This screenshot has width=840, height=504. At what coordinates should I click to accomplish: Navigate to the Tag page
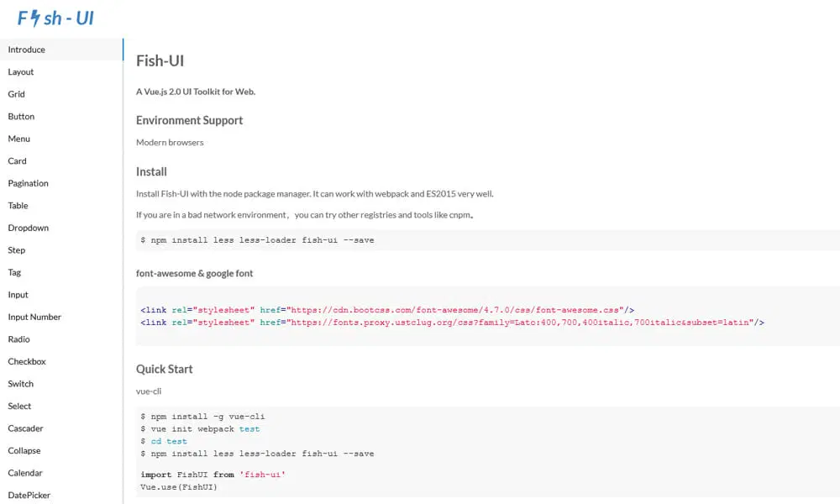click(x=61, y=272)
